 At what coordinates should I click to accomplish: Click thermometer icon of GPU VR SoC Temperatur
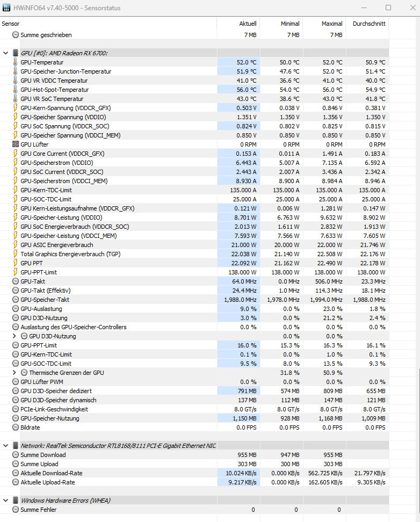[x=16, y=99]
